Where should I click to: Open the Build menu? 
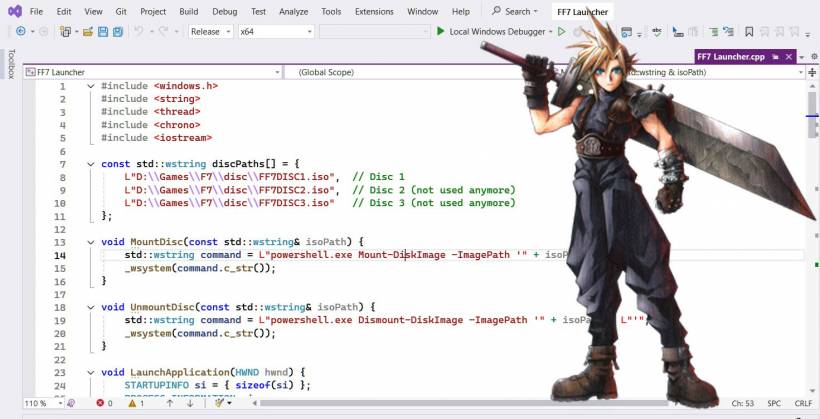(188, 12)
